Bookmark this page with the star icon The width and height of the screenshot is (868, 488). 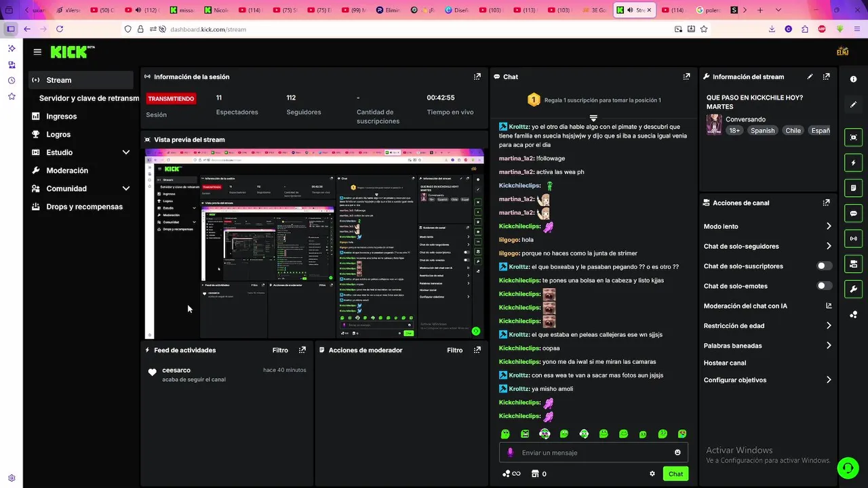[x=704, y=29]
